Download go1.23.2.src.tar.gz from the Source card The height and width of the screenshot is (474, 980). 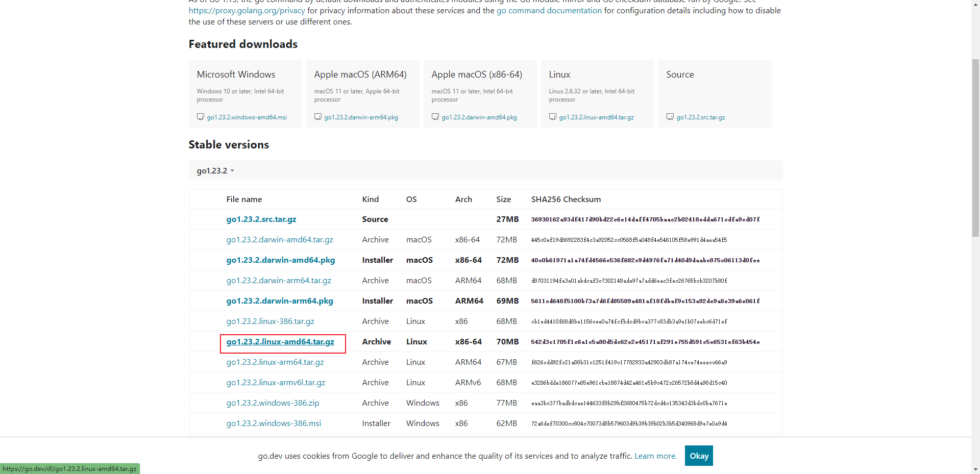tap(701, 117)
